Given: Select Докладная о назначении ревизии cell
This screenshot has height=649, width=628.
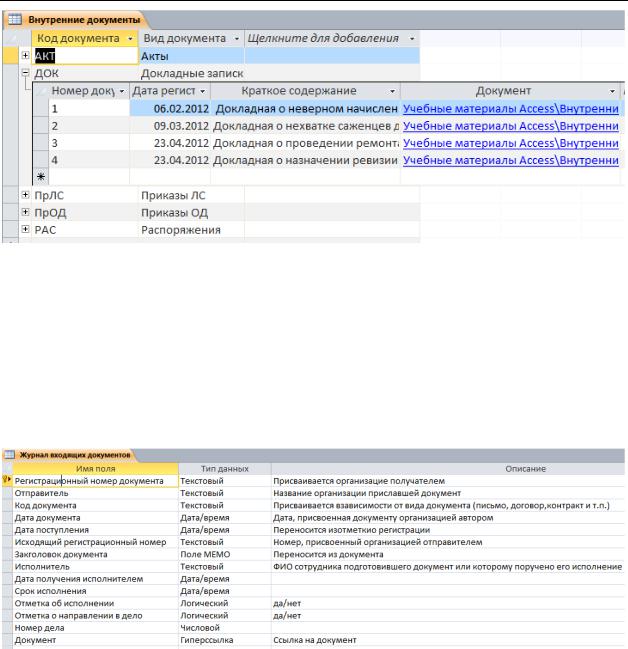Looking at the screenshot, I should [x=306, y=160].
